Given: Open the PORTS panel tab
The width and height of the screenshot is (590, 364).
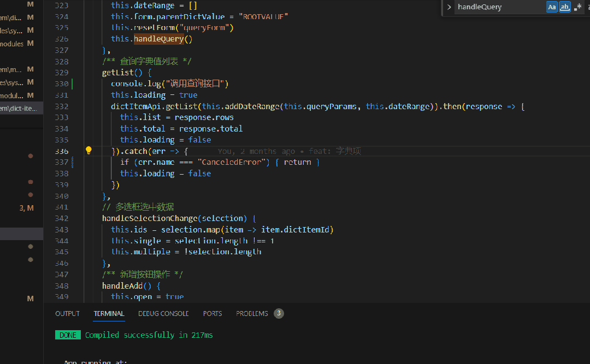Looking at the screenshot, I should [x=213, y=314].
